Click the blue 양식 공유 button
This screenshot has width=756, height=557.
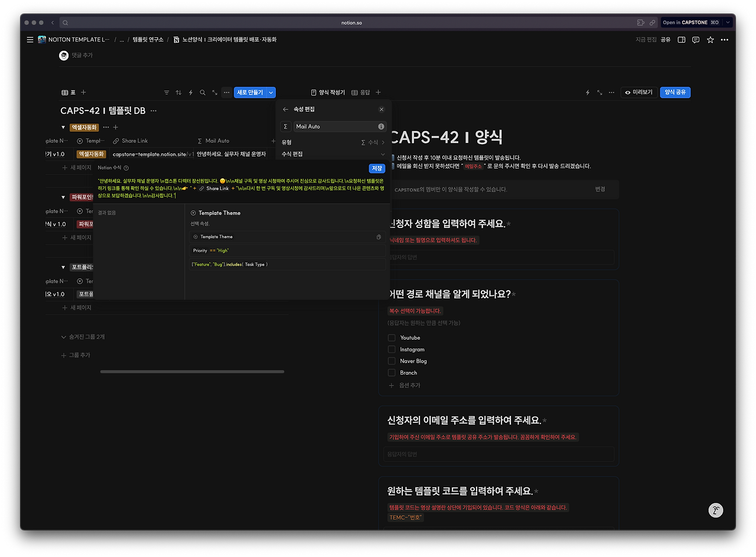674,92
